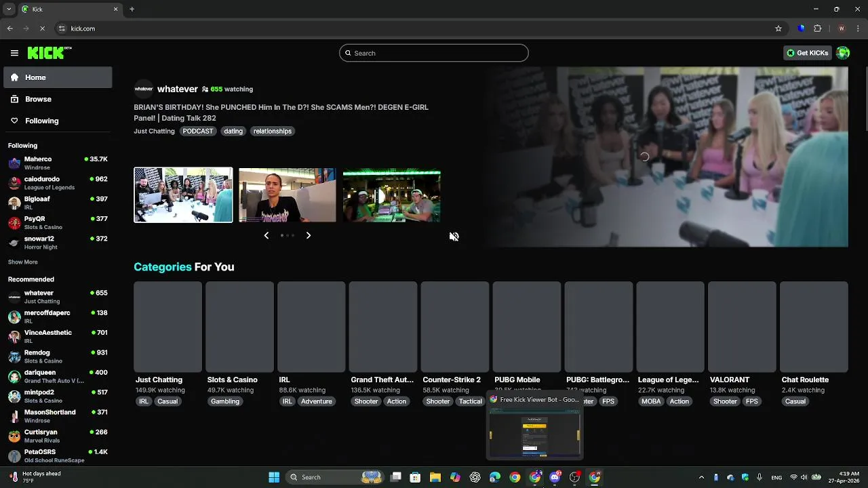868x488 pixels.
Task: View site information icon in address bar
Action: coord(62,28)
